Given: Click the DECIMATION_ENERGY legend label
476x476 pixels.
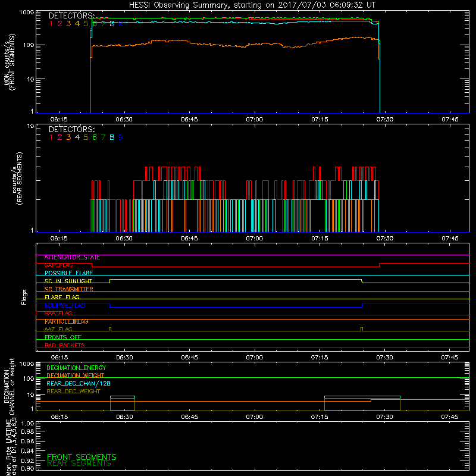Looking at the screenshot, I should point(76,368).
